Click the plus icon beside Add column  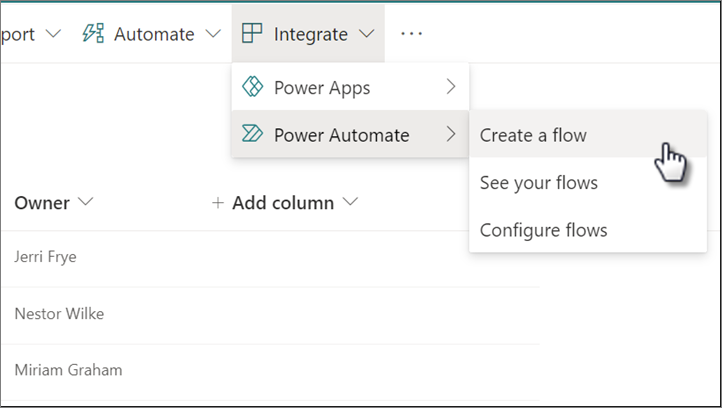pyautogui.click(x=218, y=203)
